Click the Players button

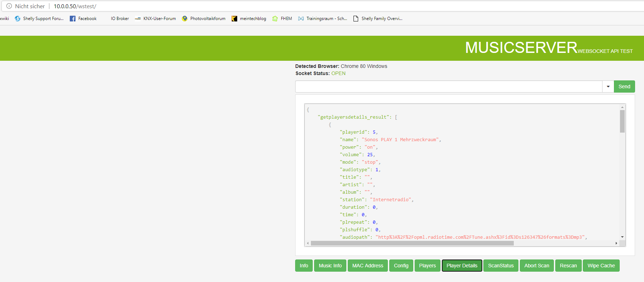(x=427, y=266)
